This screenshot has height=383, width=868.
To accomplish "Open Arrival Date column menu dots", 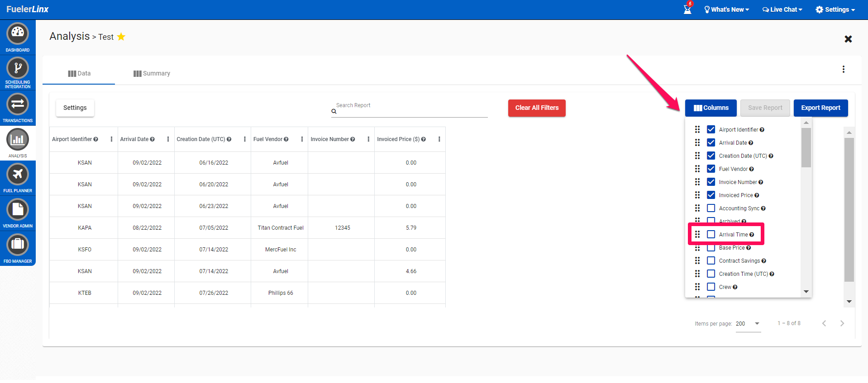I will (x=168, y=139).
